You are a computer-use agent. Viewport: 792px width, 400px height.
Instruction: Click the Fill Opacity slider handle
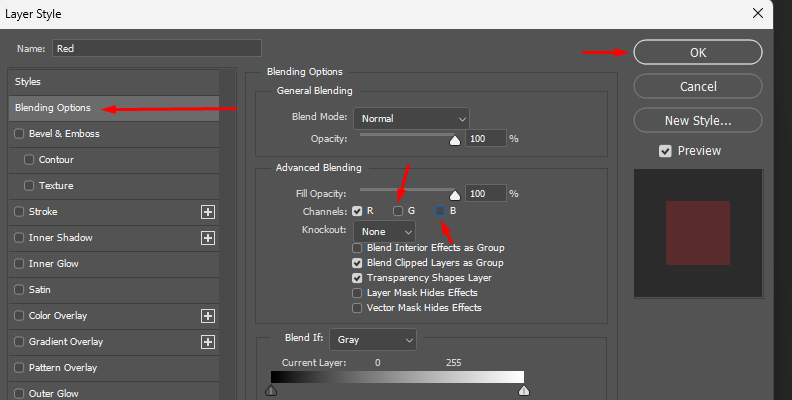point(455,195)
